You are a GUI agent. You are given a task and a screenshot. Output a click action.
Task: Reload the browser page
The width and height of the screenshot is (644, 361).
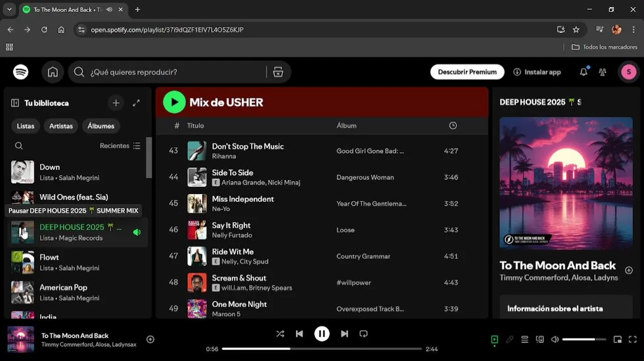point(44,30)
